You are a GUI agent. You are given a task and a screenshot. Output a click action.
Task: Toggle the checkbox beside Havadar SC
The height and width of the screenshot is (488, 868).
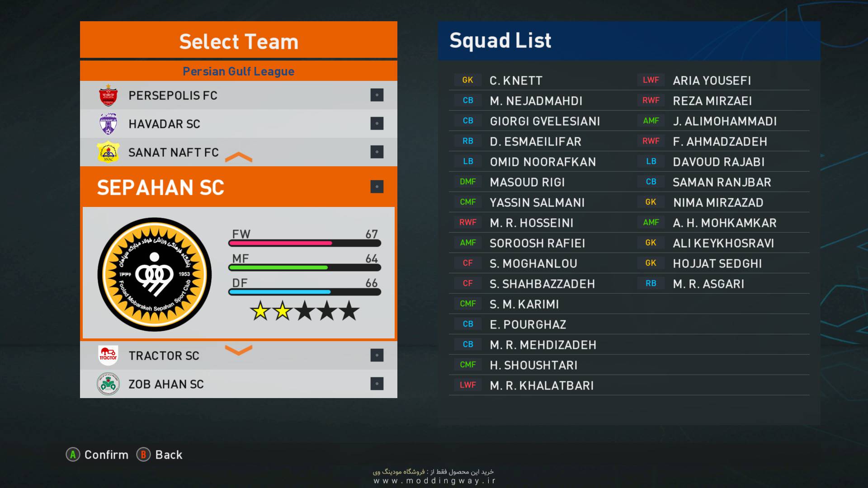tap(377, 123)
